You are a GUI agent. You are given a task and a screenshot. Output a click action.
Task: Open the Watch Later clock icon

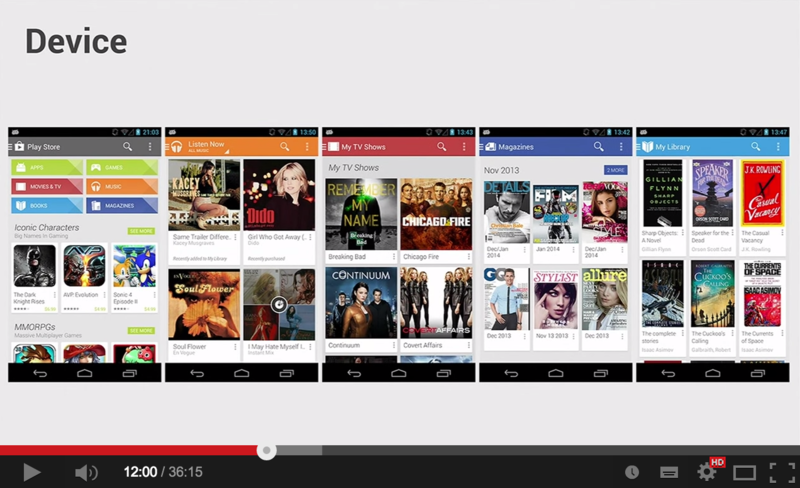632,472
